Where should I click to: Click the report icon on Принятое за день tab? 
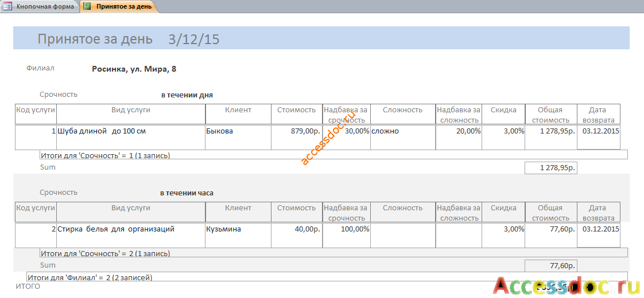(87, 6)
